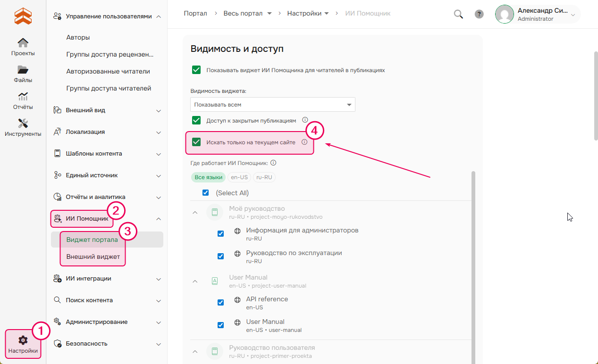Click the Шаблоны контента icon

coord(58,154)
